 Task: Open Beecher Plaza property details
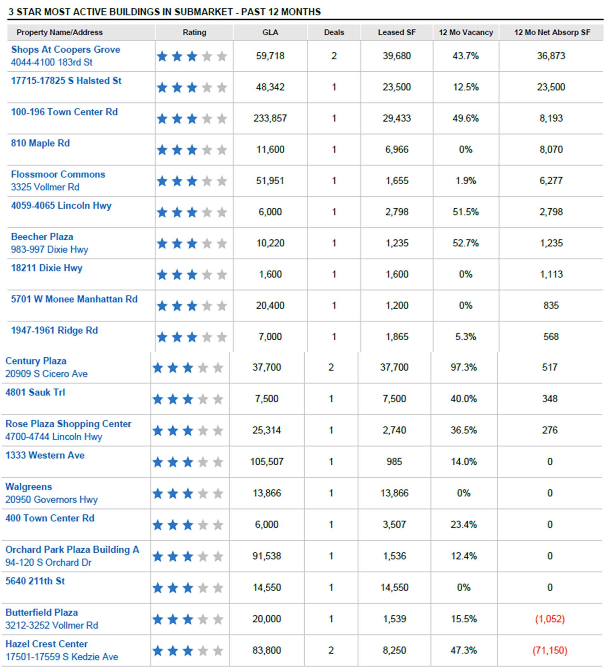click(42, 237)
